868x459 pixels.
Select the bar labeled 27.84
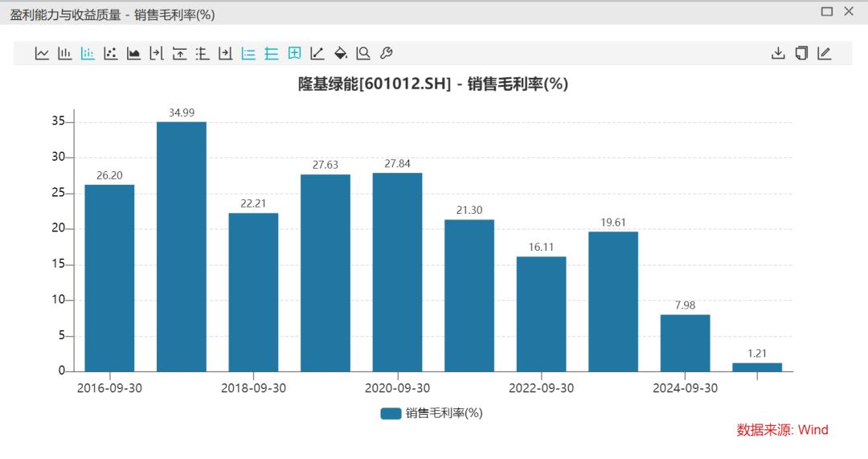pos(398,273)
